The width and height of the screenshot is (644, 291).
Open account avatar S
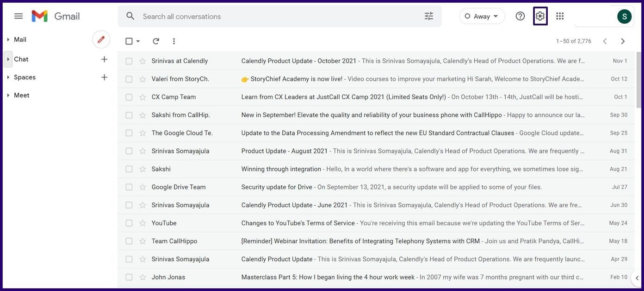click(x=625, y=17)
